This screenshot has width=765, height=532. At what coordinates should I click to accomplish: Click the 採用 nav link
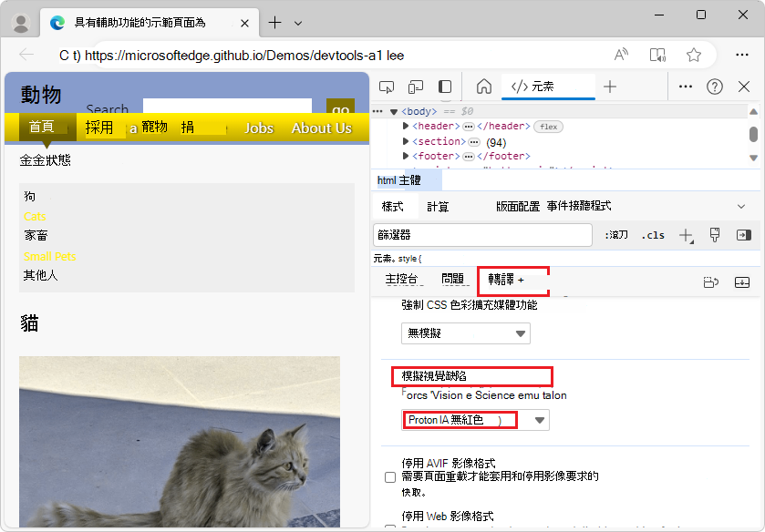[x=99, y=128]
